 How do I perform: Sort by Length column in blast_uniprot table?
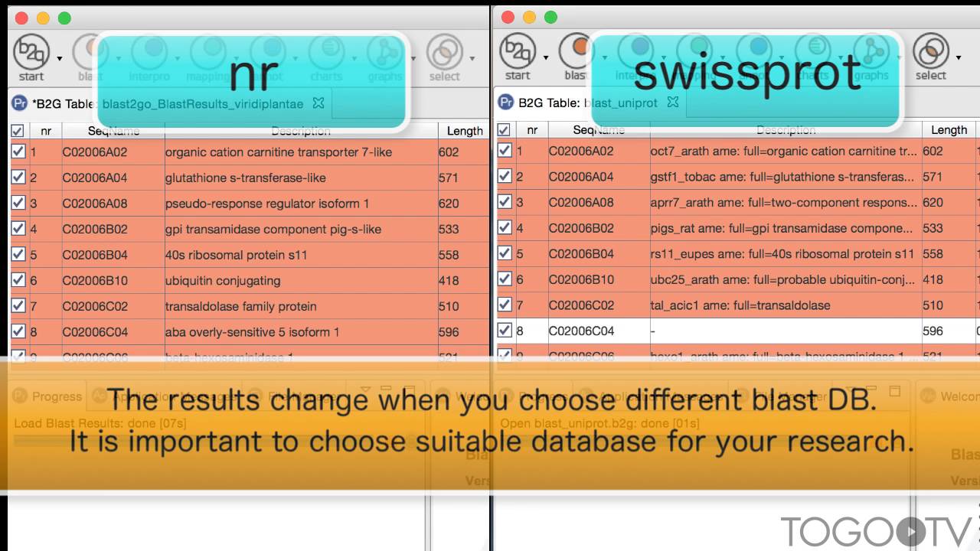(949, 130)
